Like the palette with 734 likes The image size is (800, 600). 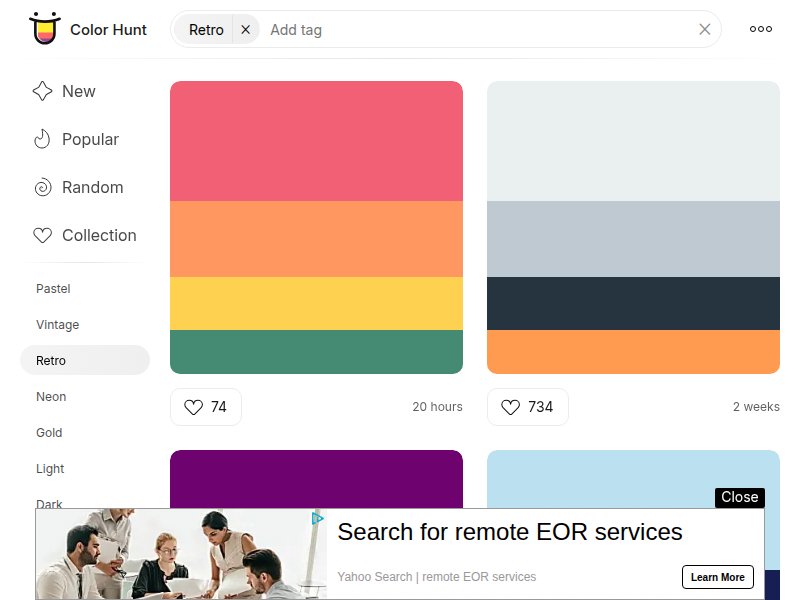(x=527, y=407)
